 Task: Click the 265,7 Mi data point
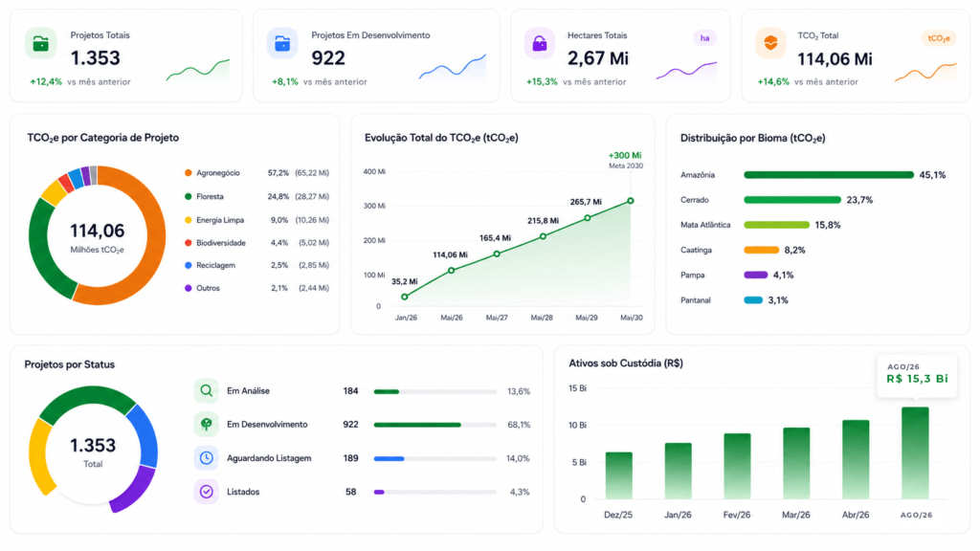pos(588,218)
